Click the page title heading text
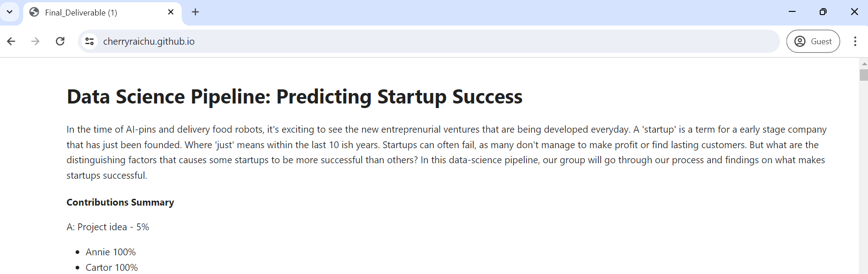This screenshot has height=274, width=868. pos(294,97)
